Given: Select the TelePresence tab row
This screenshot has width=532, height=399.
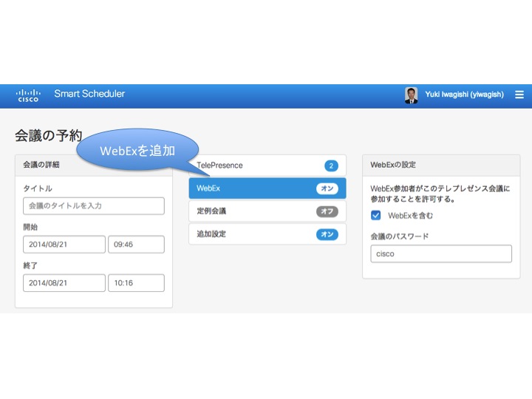Looking at the screenshot, I should 251,166.
